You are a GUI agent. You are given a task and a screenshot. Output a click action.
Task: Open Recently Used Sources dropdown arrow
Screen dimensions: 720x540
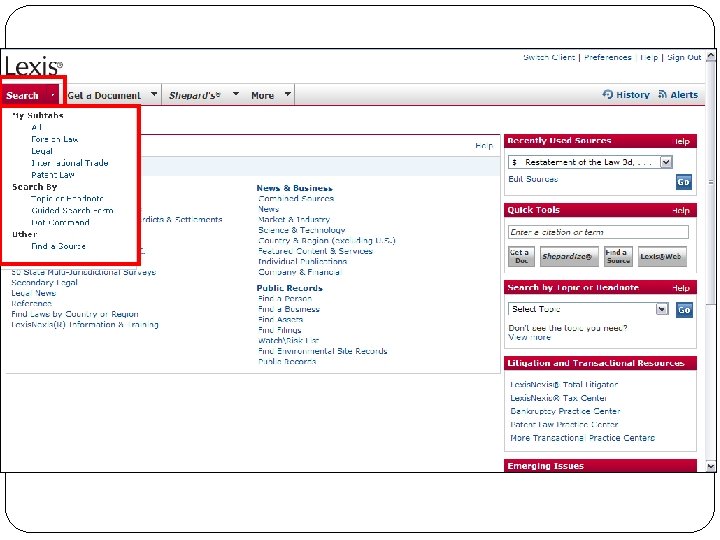tap(666, 162)
